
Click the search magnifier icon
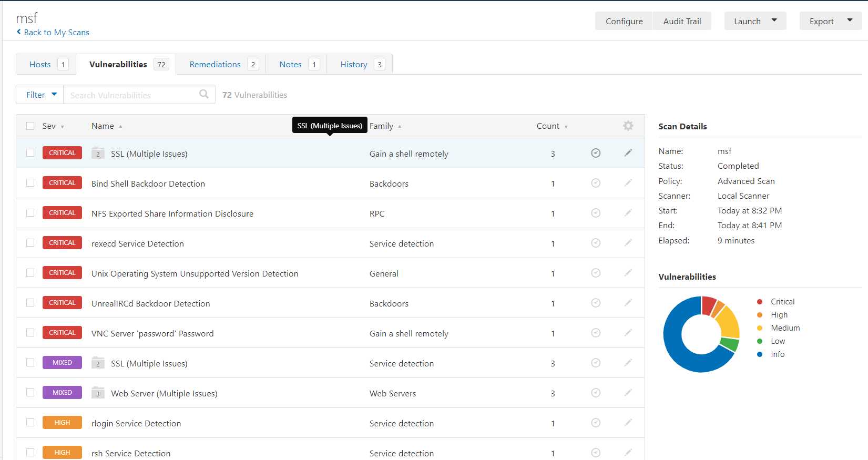[204, 94]
